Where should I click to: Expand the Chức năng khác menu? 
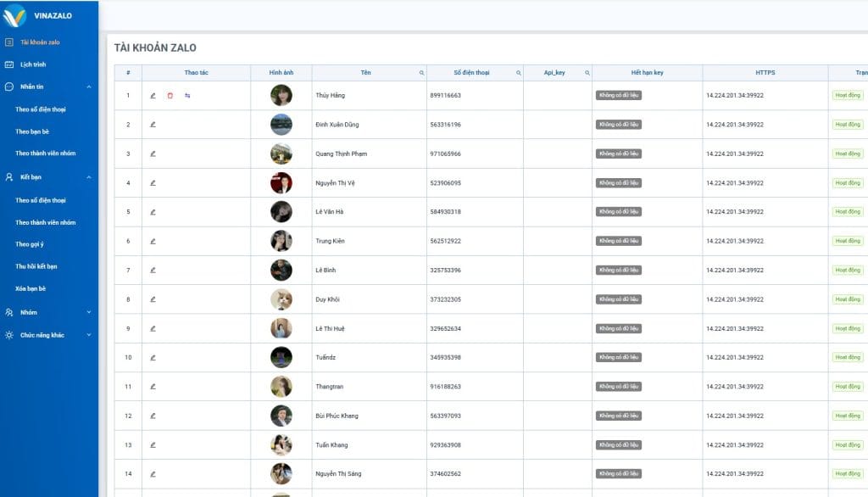click(89, 335)
